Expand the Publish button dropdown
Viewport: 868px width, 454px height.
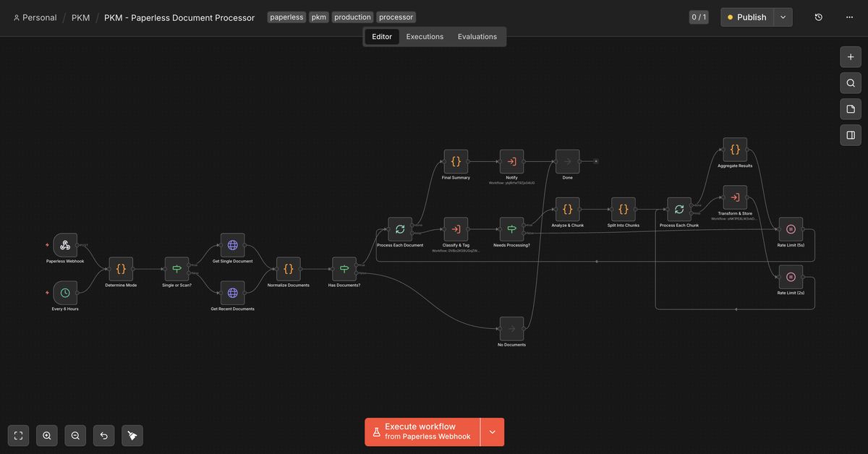(x=781, y=17)
